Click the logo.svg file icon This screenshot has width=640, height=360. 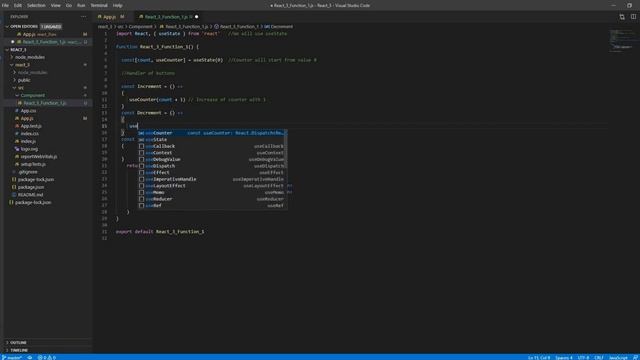point(17,149)
